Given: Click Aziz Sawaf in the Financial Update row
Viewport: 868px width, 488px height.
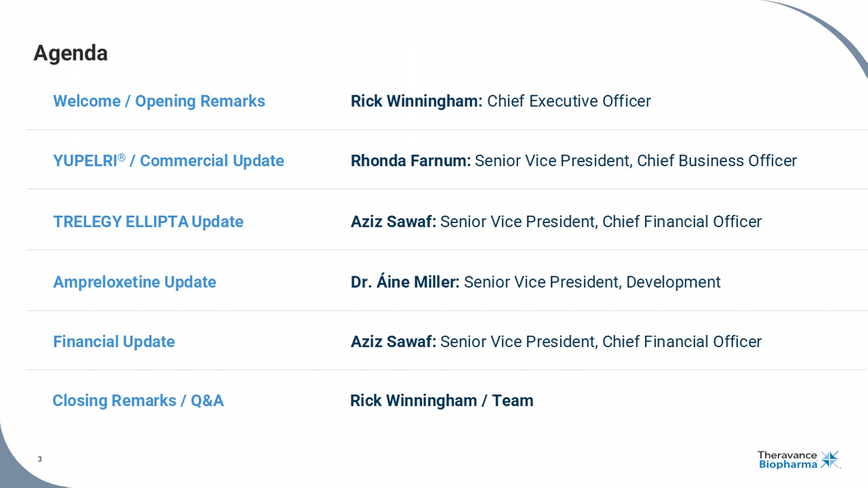Looking at the screenshot, I should click(x=393, y=342).
